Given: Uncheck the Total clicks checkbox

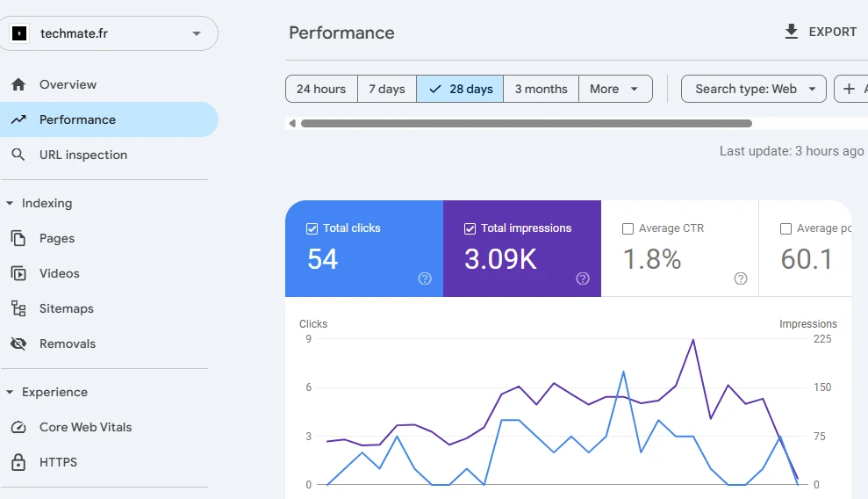Looking at the screenshot, I should click(x=312, y=228).
